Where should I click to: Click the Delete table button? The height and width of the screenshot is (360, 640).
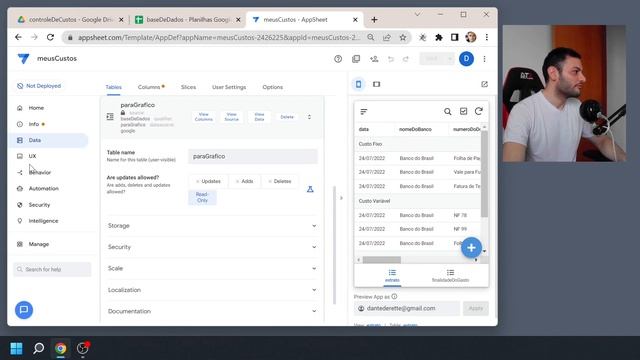[287, 117]
